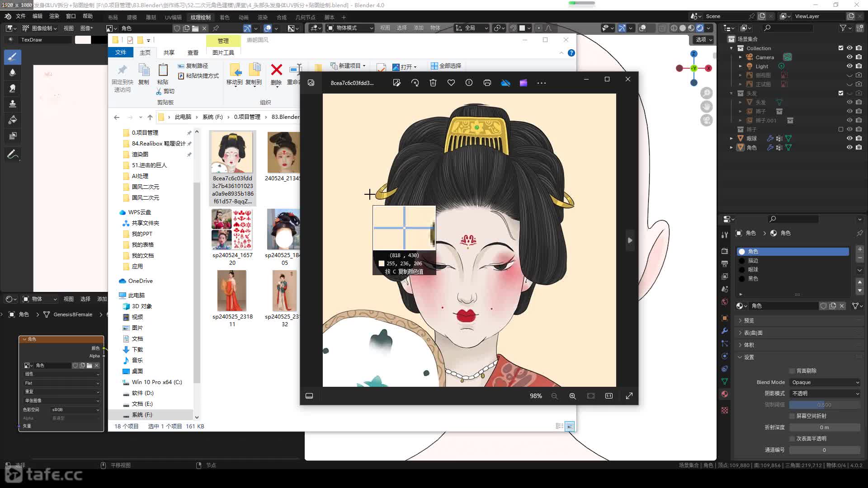Select the Mask tool in Blender toolbar
This screenshot has height=488, width=868.
pyautogui.click(x=13, y=136)
